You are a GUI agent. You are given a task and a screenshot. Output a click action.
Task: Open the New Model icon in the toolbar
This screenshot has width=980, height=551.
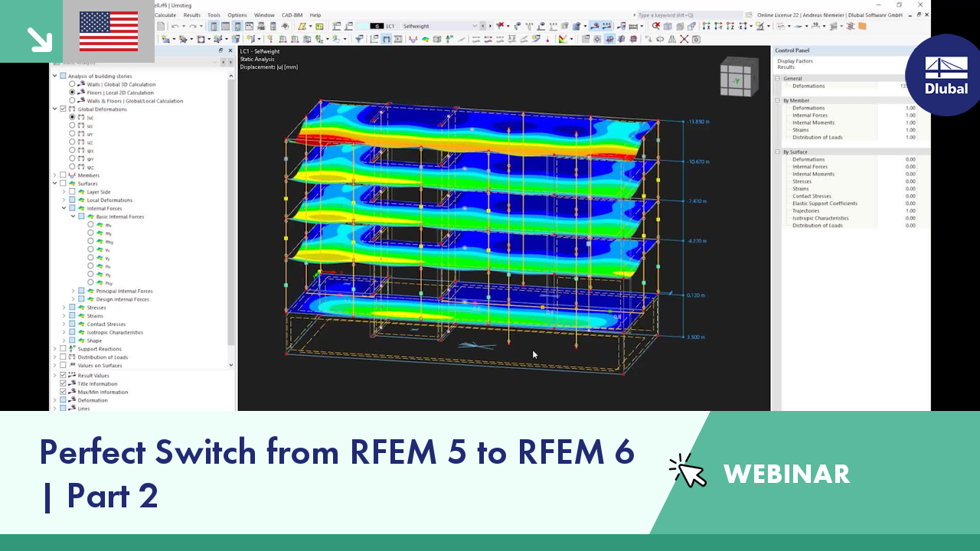tap(161, 26)
